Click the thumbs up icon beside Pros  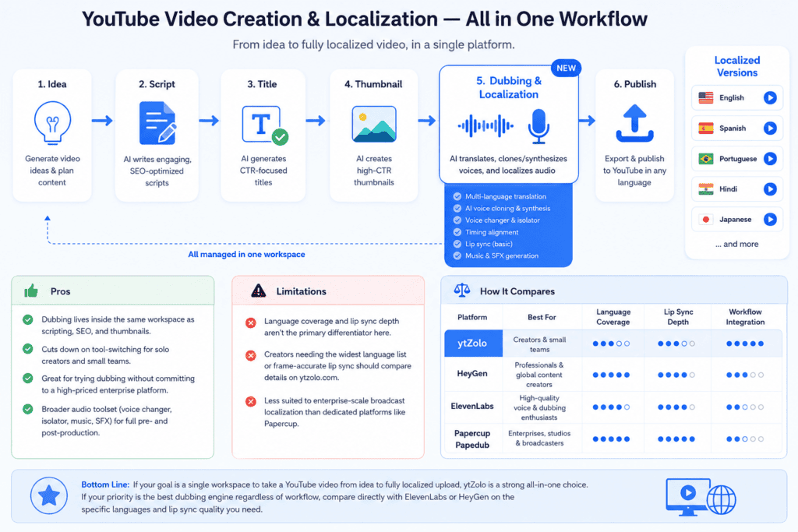tap(31, 291)
